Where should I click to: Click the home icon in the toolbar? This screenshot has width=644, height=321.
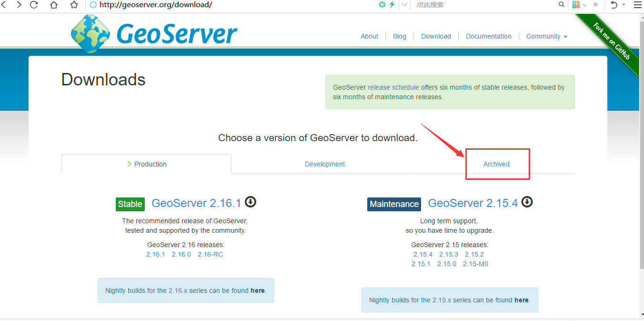pos(54,5)
